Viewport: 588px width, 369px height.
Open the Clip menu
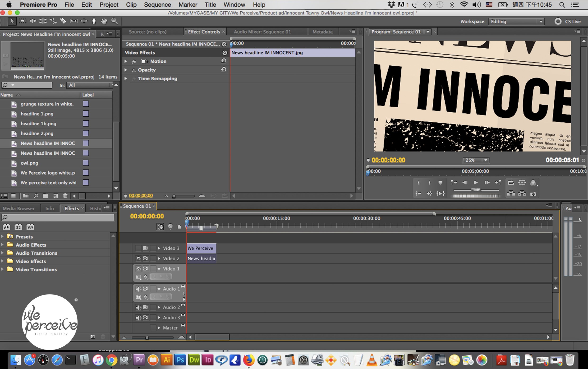tap(131, 5)
